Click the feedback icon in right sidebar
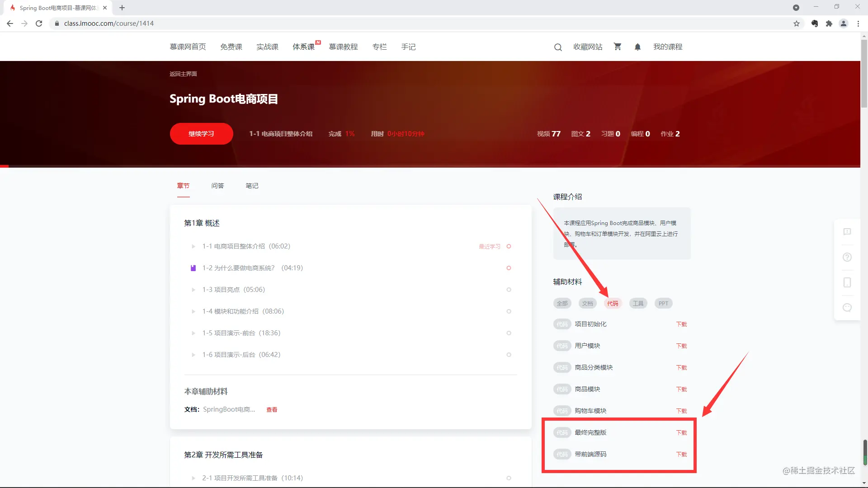Screen dimensions: 868x488 847,232
